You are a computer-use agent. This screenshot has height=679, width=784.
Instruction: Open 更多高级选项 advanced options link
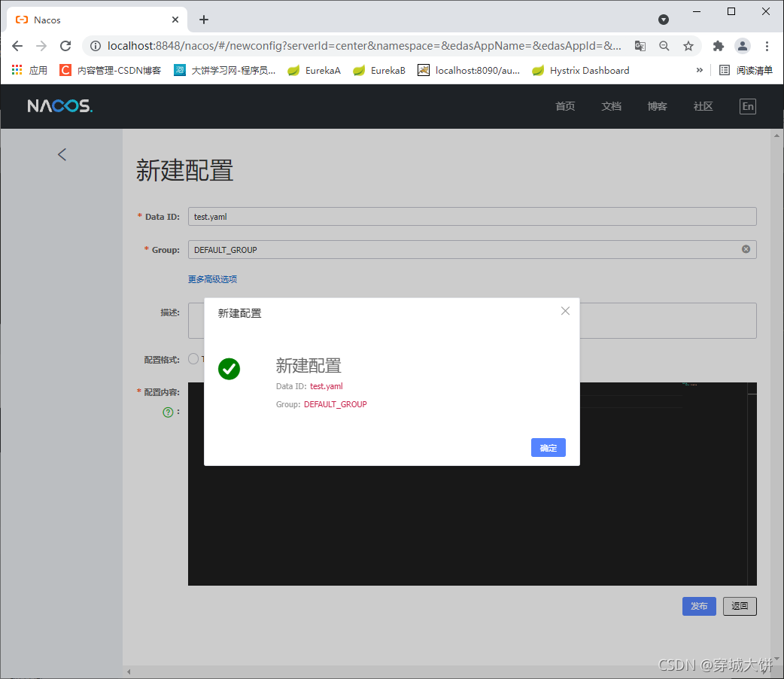[x=212, y=279]
